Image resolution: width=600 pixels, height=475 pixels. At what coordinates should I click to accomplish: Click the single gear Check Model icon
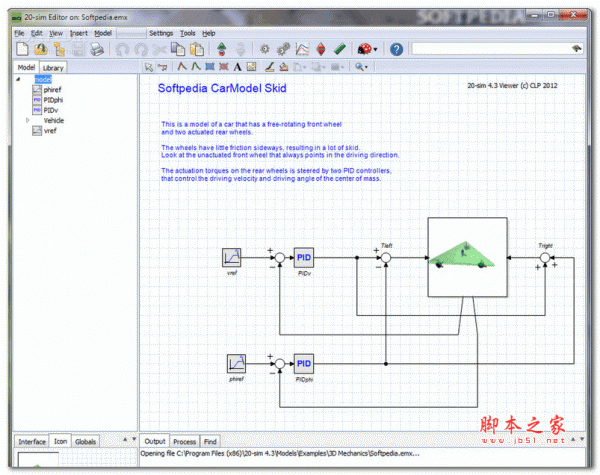click(264, 49)
